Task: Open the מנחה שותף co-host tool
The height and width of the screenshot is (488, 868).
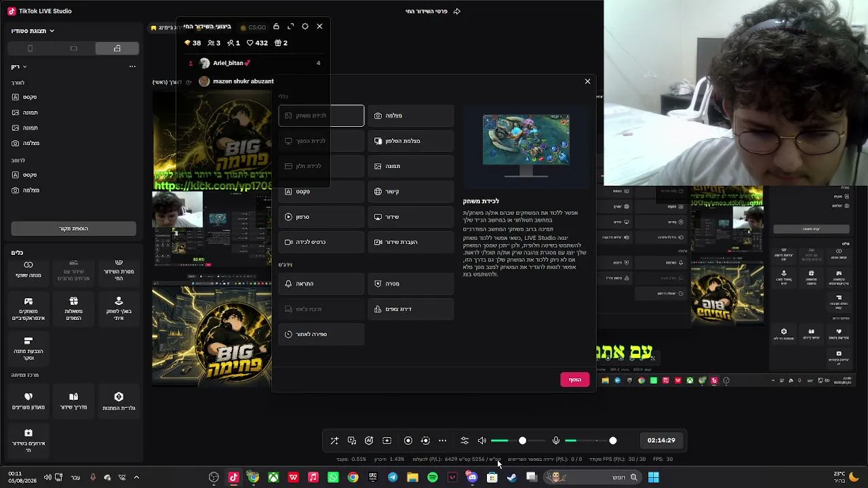Action: (x=28, y=271)
